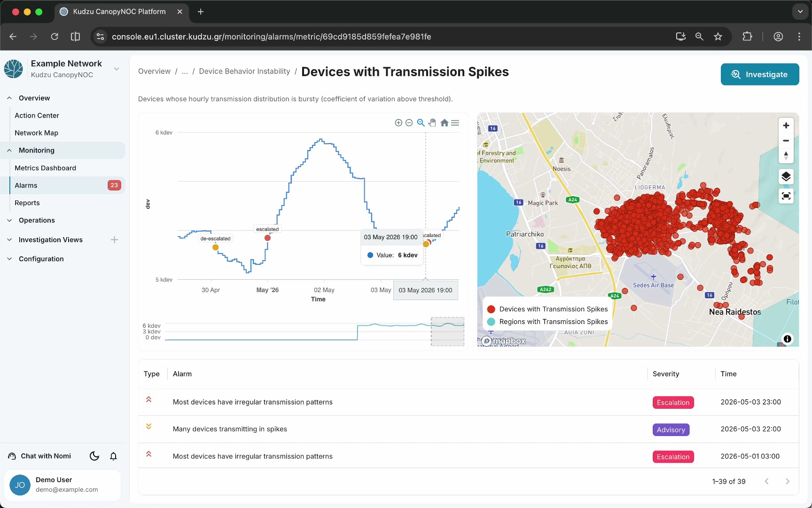Viewport: 812px width, 508px height.
Task: Toggle Devices with Transmission Spikes legend
Action: (548, 309)
